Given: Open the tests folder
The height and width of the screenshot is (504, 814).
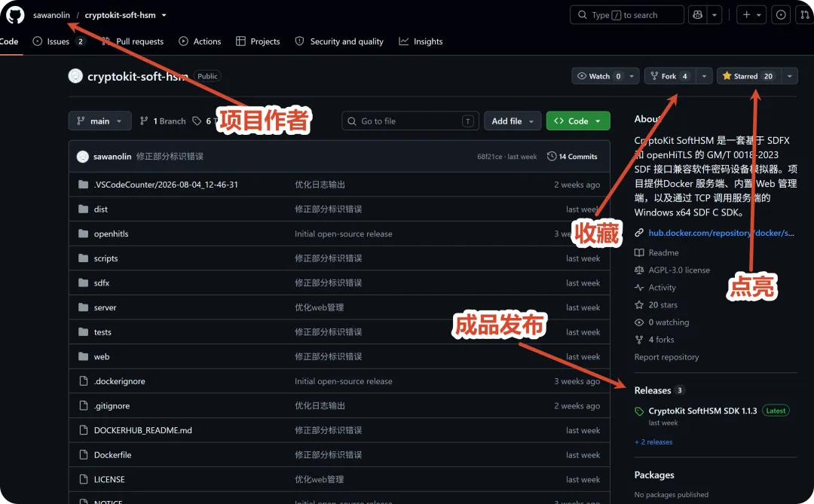Looking at the screenshot, I should click(x=103, y=332).
